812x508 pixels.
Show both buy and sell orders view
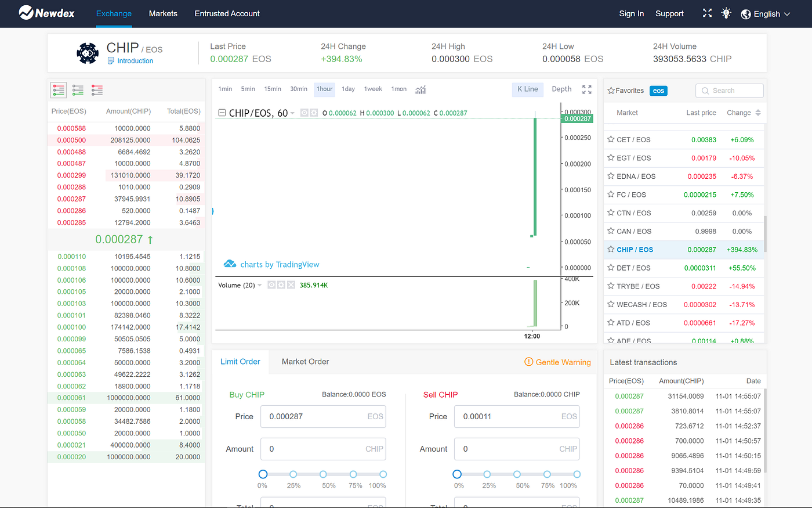tap(59, 90)
